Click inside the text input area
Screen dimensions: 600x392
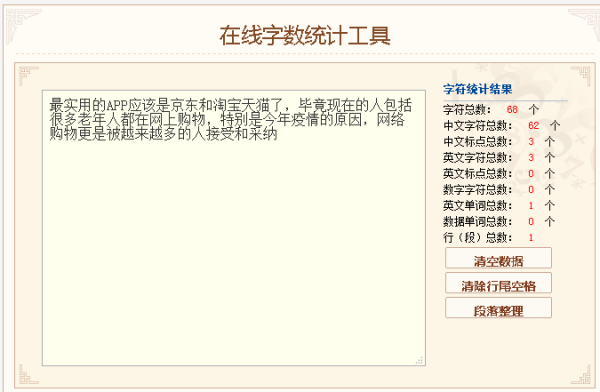[234, 228]
